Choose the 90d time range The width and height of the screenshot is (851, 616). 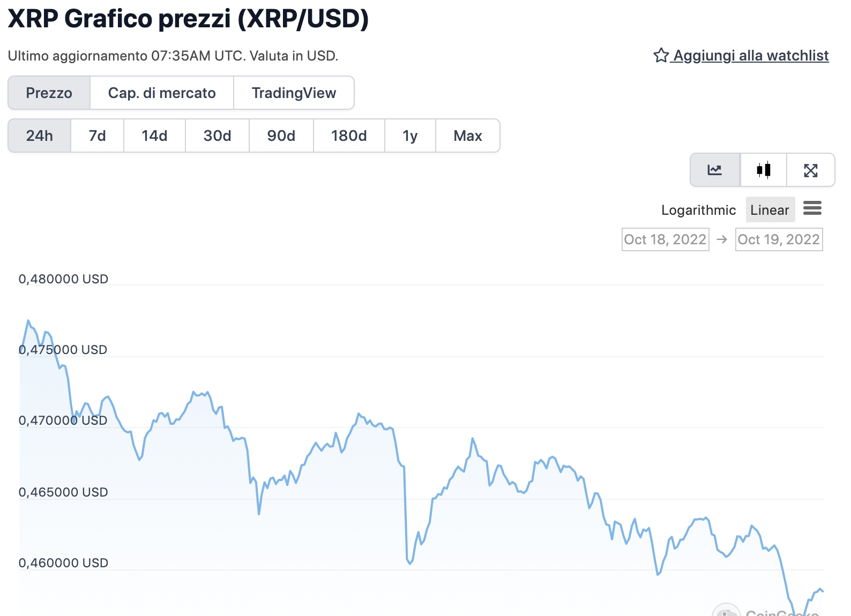pos(281,136)
